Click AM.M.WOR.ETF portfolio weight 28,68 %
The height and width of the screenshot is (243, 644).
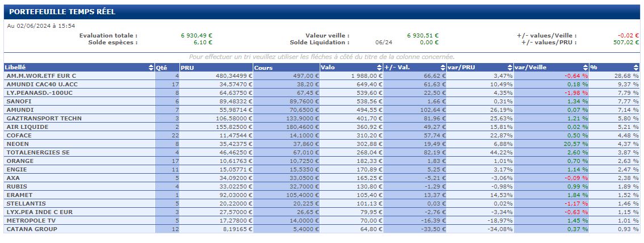627,76
